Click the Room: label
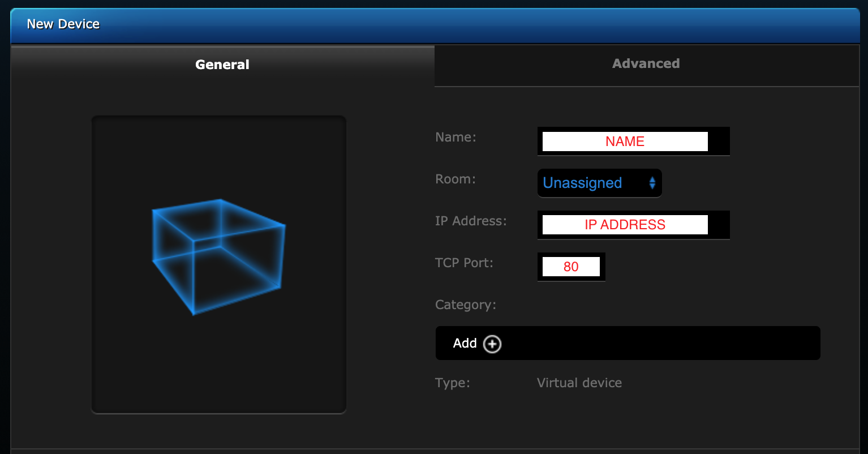 pyautogui.click(x=455, y=179)
